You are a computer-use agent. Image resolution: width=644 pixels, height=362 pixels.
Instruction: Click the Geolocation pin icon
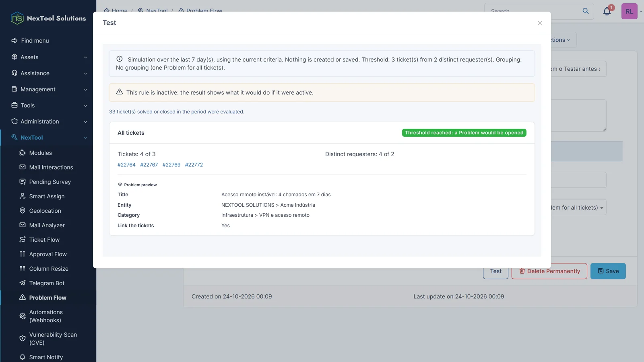point(23,211)
